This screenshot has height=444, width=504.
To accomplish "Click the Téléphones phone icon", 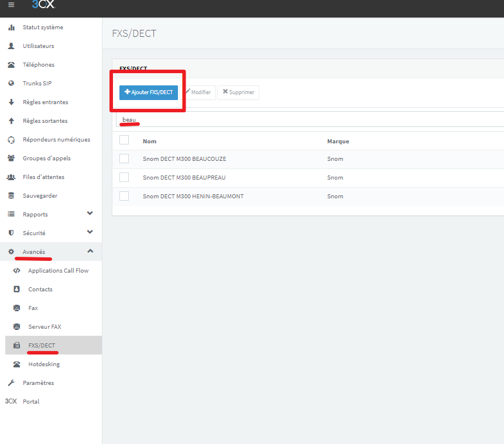I will click(x=11, y=64).
